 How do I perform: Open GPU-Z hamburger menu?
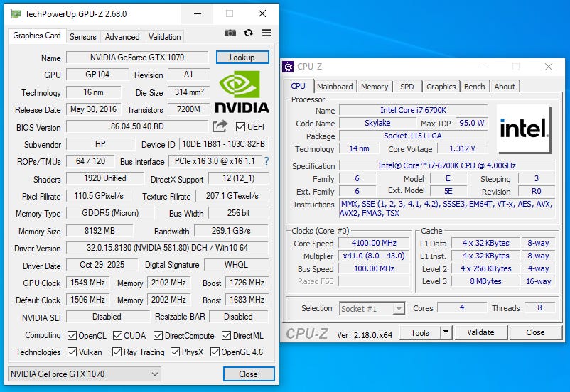click(x=267, y=33)
